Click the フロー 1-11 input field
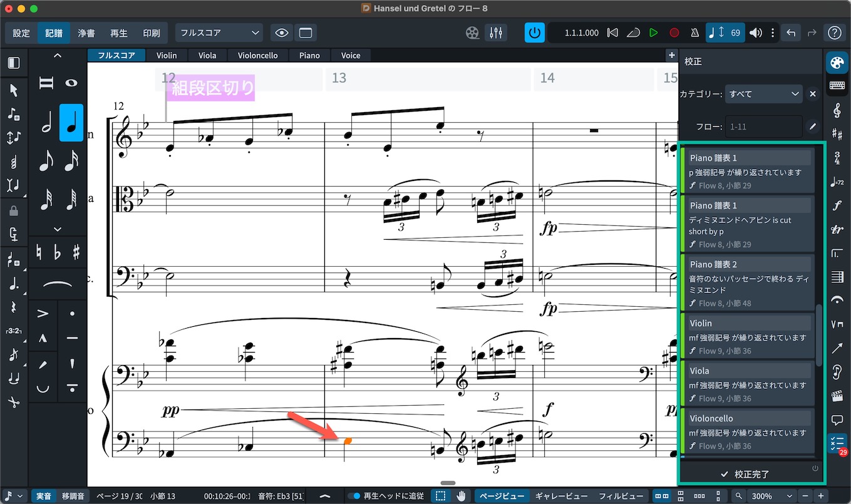Viewport: 851px width, 504px height. (x=763, y=126)
